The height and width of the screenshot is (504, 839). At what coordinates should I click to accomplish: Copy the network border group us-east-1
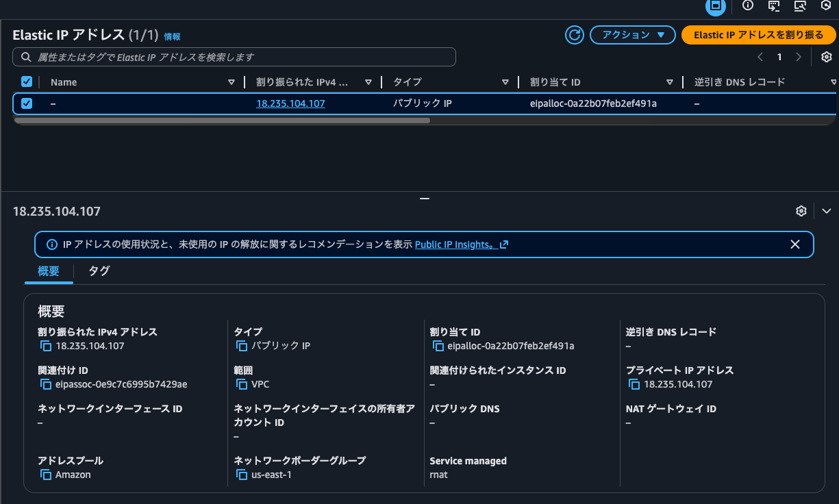tap(242, 475)
